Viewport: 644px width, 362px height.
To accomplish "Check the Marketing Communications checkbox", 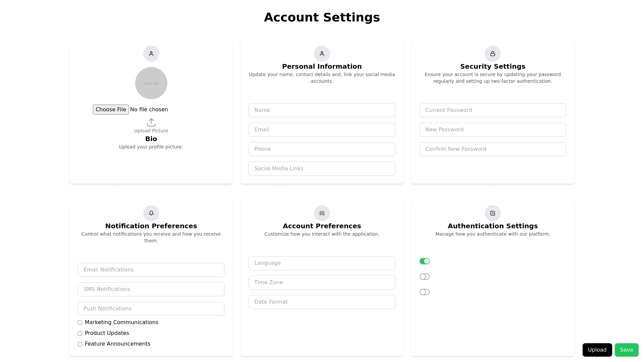I will point(80,322).
